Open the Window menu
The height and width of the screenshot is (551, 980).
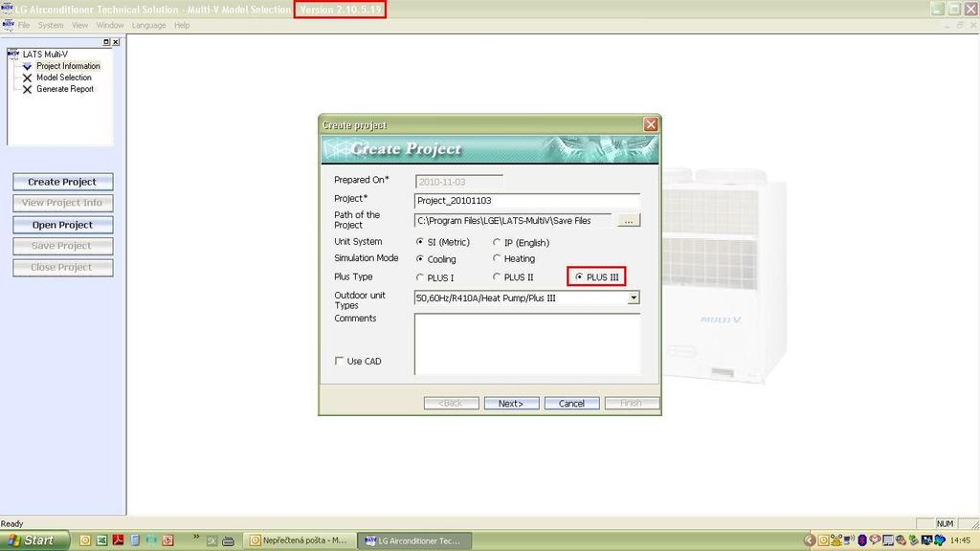(110, 25)
